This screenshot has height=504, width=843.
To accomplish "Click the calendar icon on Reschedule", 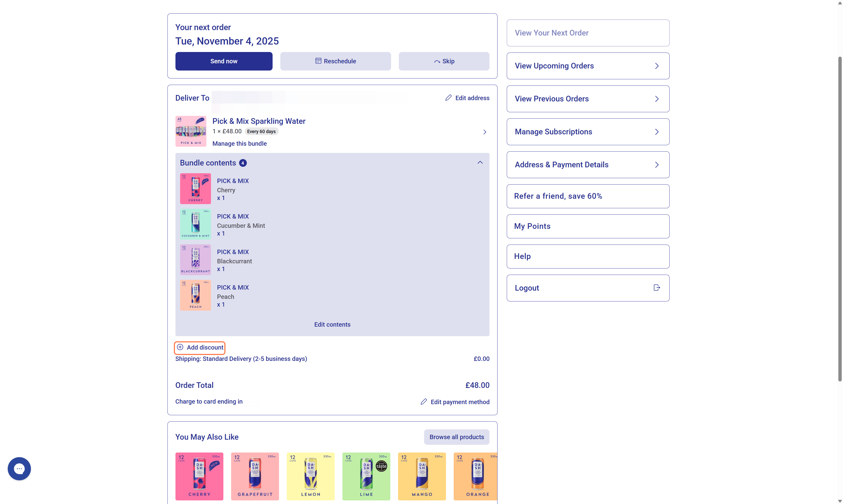I will pos(318,61).
